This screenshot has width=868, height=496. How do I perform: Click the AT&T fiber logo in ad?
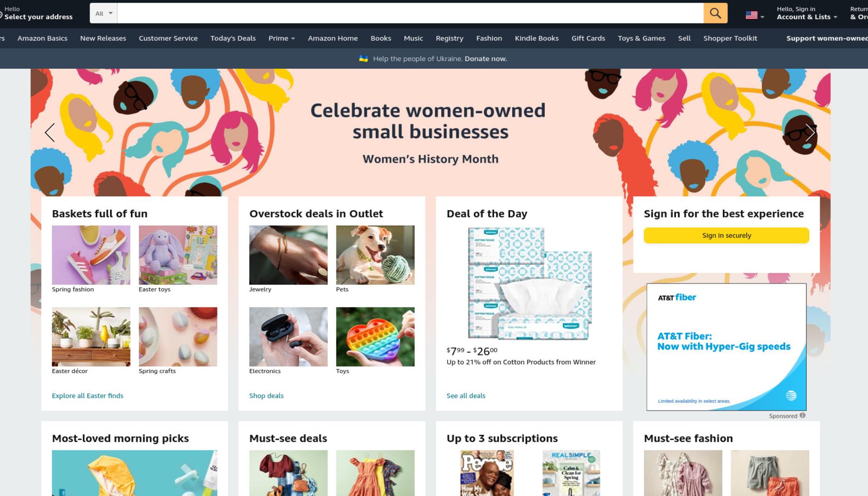tap(677, 297)
